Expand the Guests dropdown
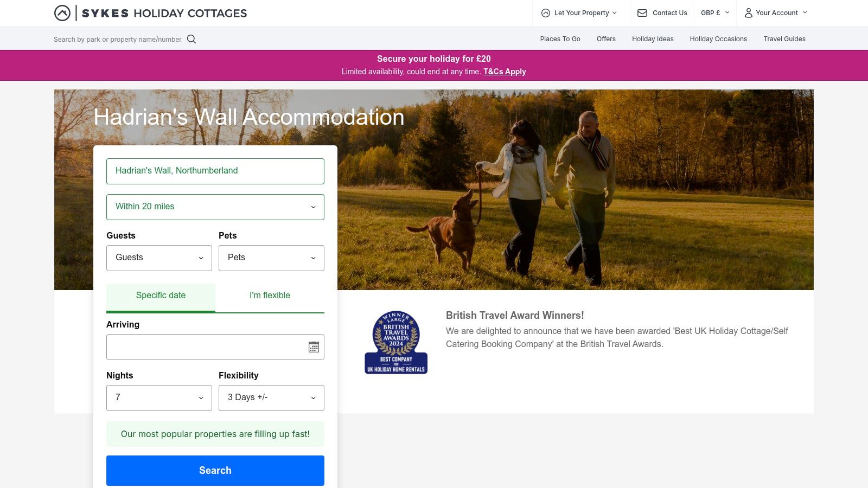This screenshot has width=868, height=488. (x=159, y=258)
